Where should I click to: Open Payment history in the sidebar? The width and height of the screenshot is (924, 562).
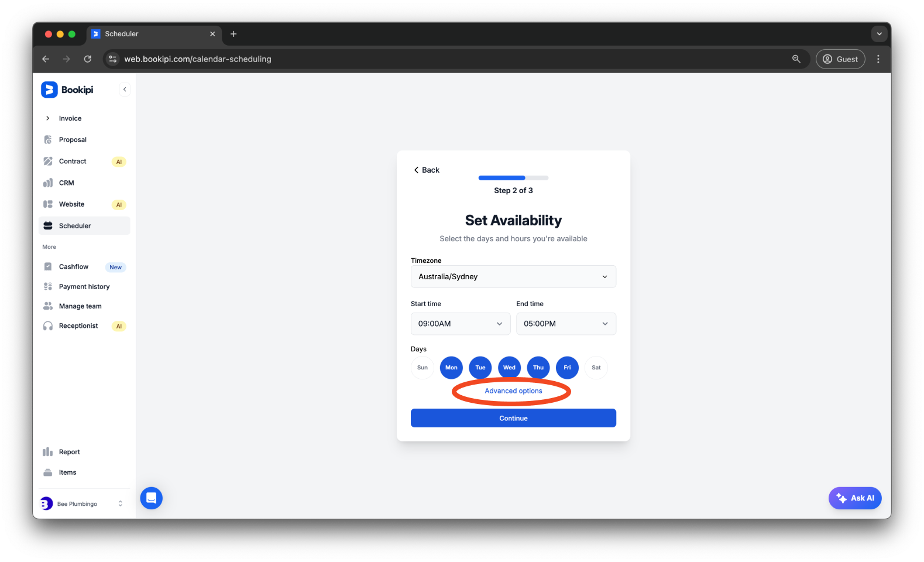tap(84, 286)
